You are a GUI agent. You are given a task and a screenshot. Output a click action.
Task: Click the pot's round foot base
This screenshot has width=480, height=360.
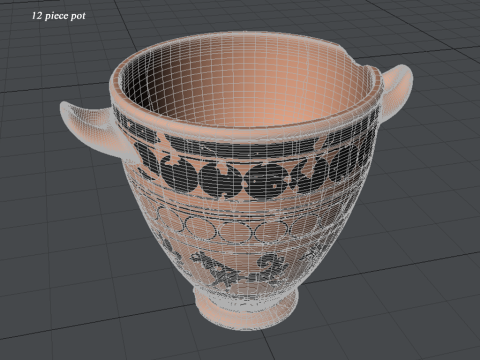click(246, 309)
